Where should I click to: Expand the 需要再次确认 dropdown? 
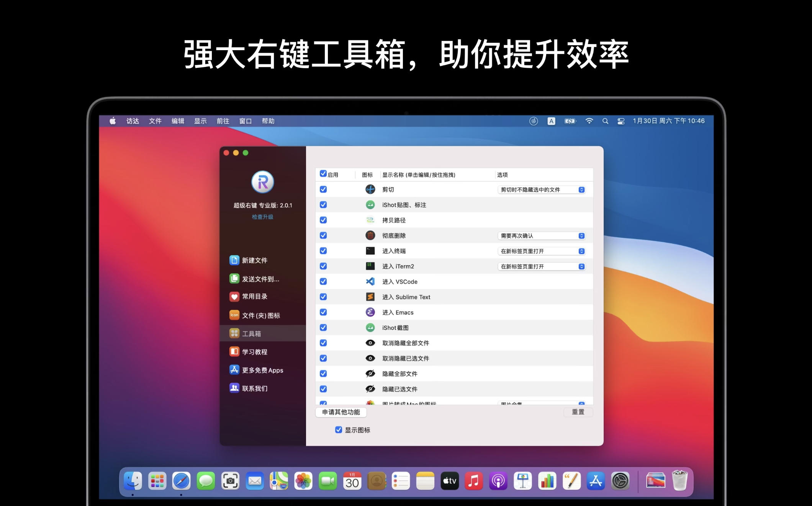click(542, 236)
